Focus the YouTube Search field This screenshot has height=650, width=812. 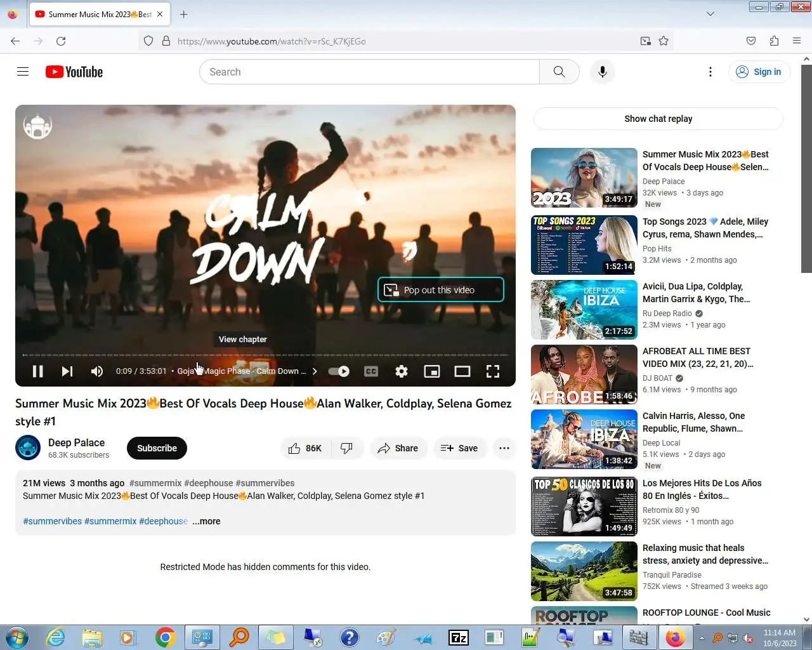pos(369,72)
